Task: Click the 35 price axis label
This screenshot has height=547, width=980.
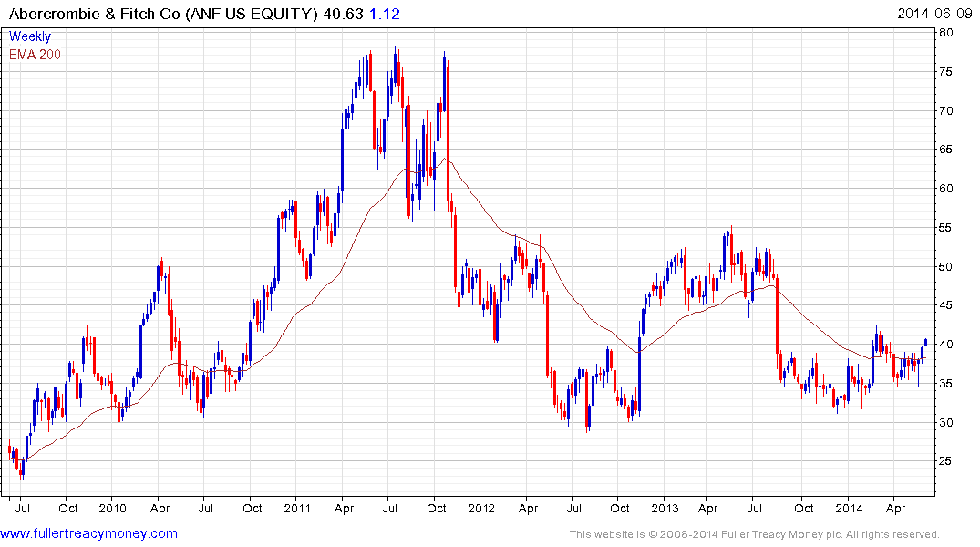Action: coord(946,383)
